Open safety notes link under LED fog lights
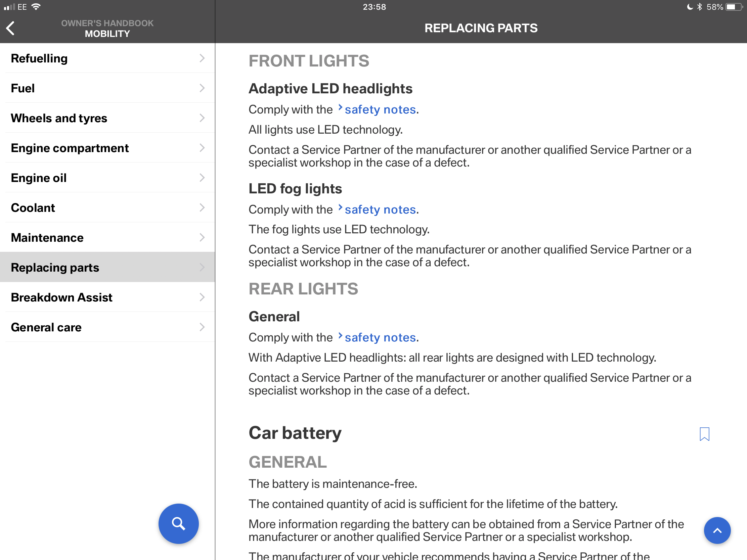747x560 pixels. click(380, 209)
